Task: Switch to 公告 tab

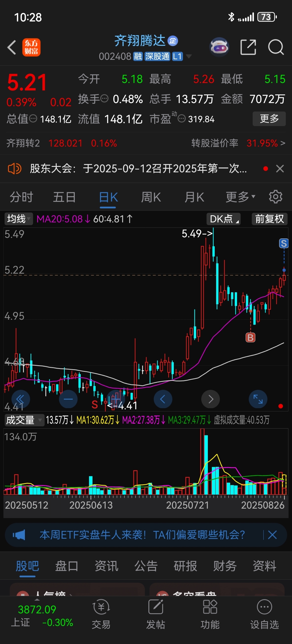Action: coord(146,566)
